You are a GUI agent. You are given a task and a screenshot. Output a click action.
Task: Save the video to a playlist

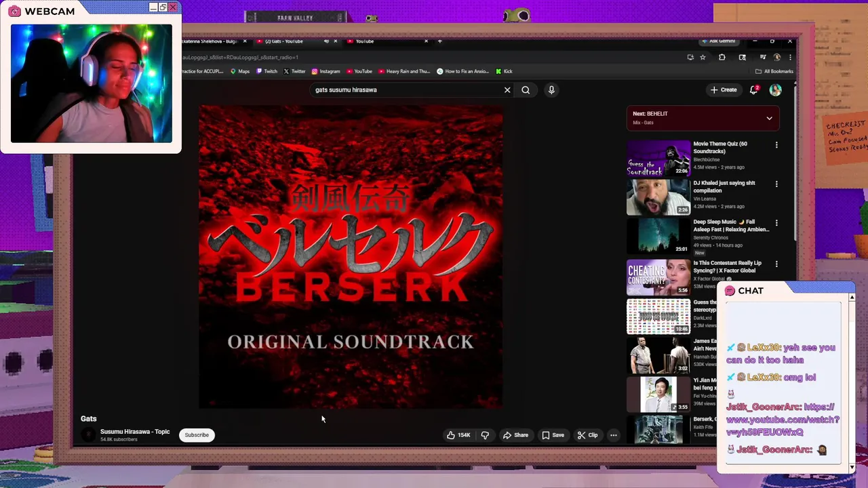[x=553, y=435]
